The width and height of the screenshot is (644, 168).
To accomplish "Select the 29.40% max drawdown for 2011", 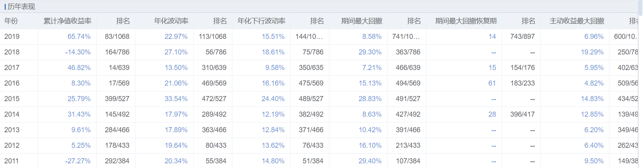I will (370, 161).
